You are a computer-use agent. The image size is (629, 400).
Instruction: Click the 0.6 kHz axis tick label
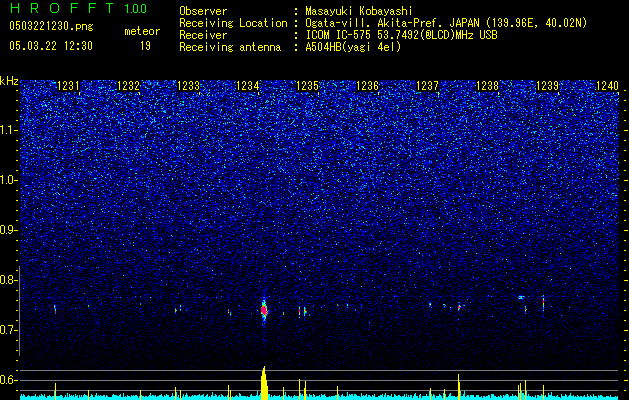coord(8,380)
